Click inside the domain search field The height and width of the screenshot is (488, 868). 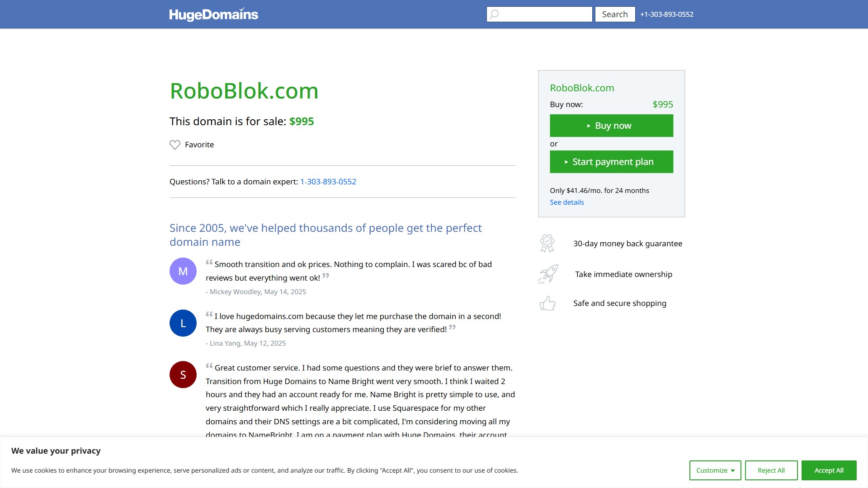point(542,14)
